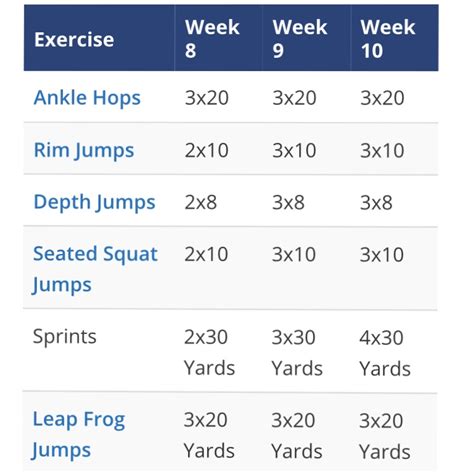
Task: Click Rim Jumps Week 8 value 2x10
Action: (x=207, y=150)
